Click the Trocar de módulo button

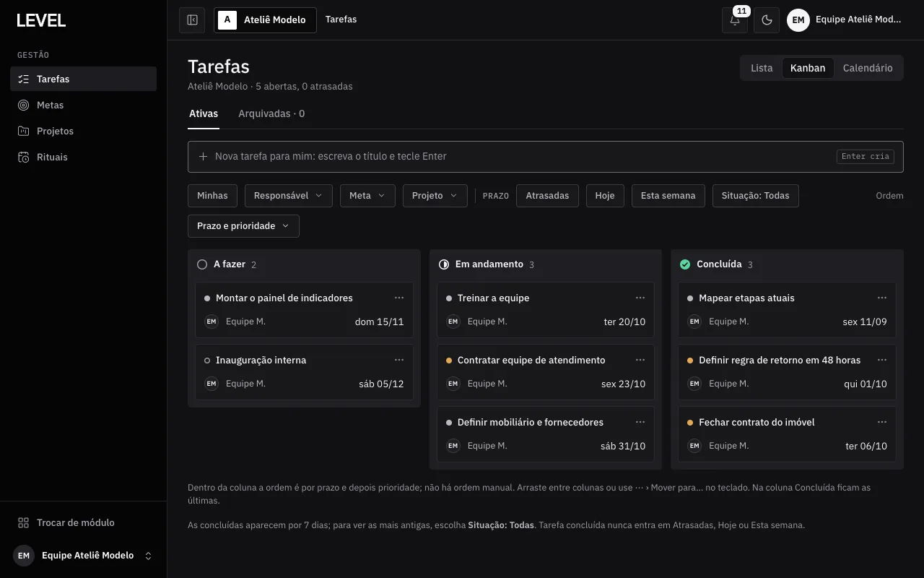tap(83, 522)
